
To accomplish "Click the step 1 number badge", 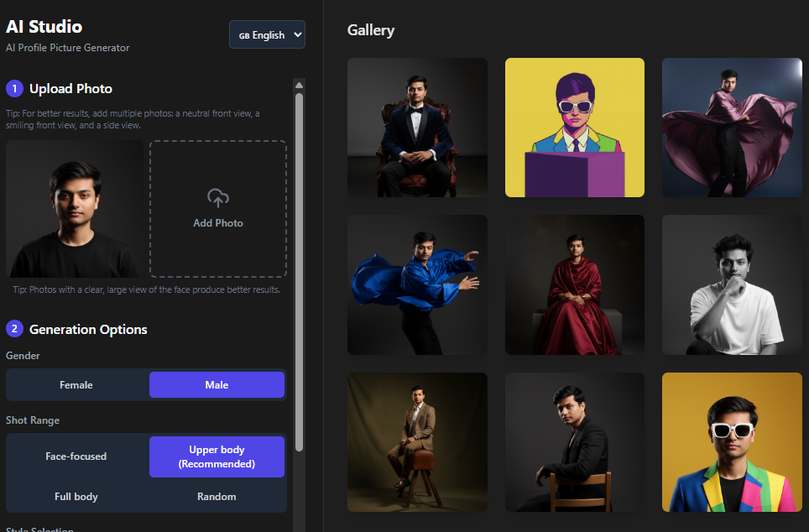I will [14, 89].
